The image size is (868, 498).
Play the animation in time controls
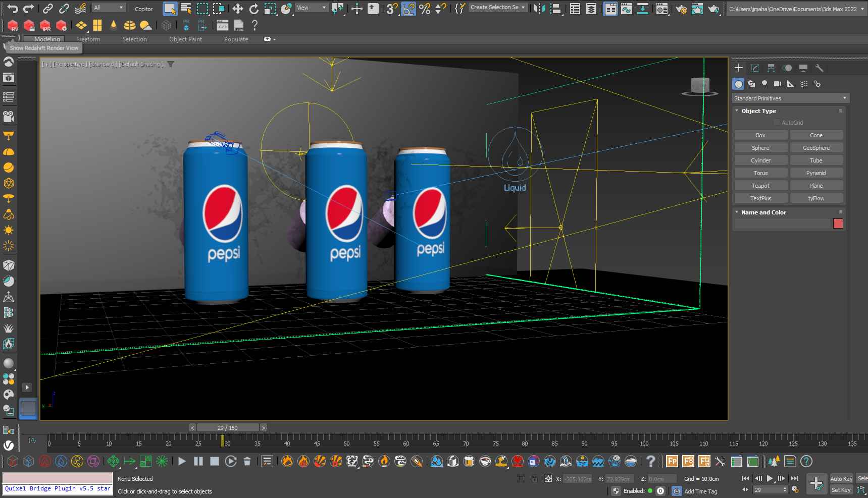click(x=770, y=478)
